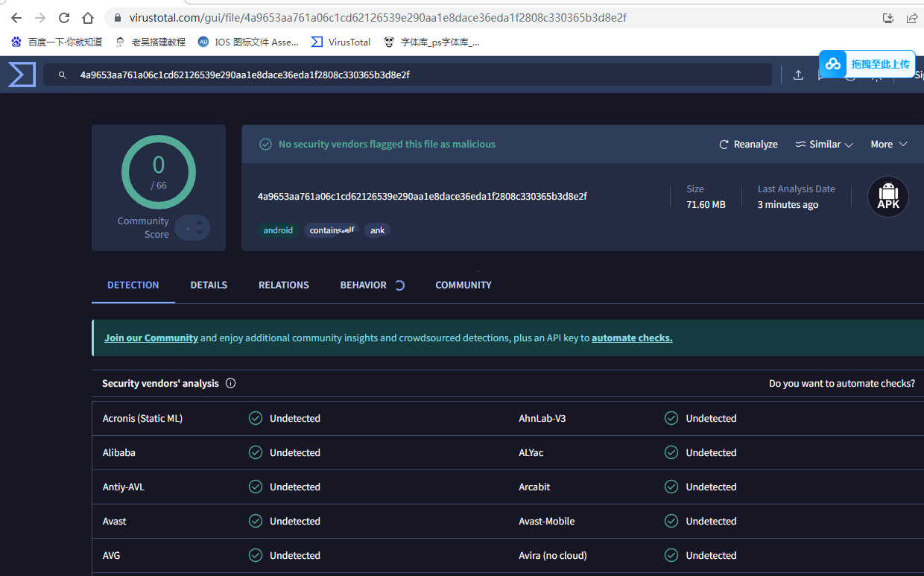Click the upload file icon

pyautogui.click(x=798, y=75)
